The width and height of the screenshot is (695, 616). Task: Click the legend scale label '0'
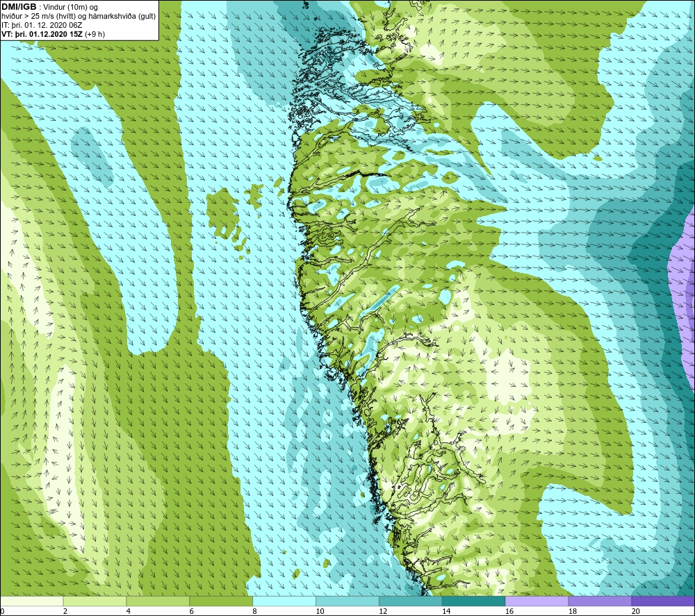click(2, 611)
